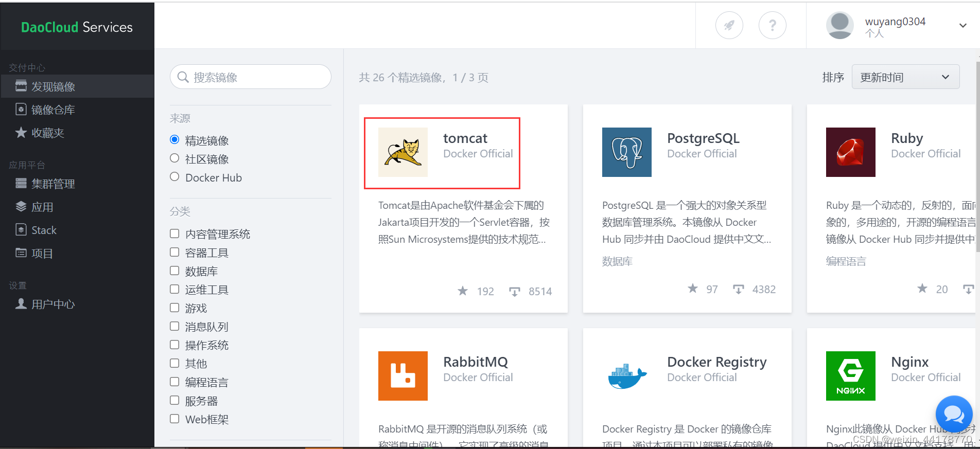
Task: Open the blue chat support bubble
Action: [954, 414]
